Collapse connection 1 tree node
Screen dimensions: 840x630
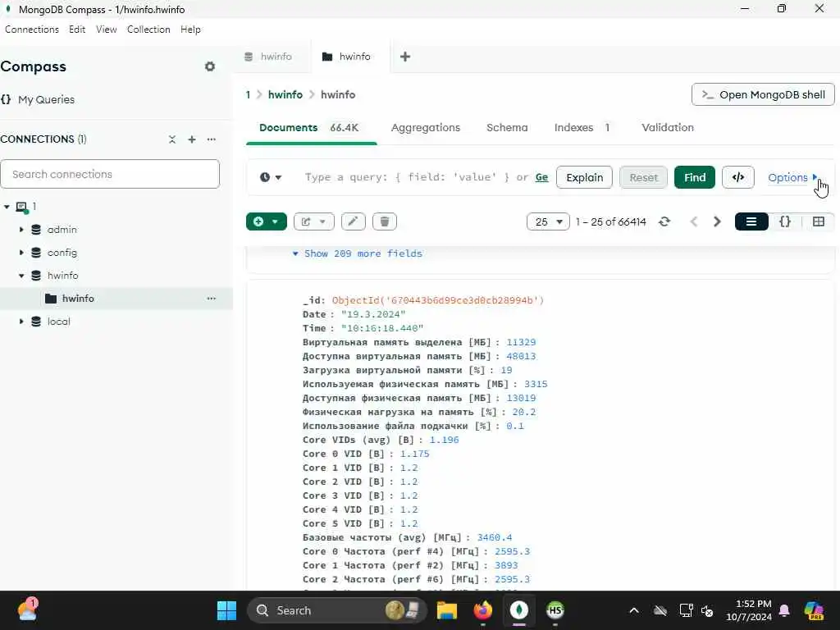click(x=7, y=207)
